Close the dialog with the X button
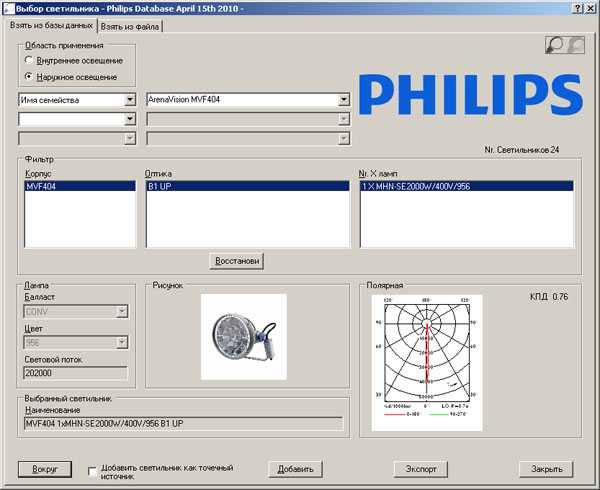600x490 pixels. tap(590, 8)
